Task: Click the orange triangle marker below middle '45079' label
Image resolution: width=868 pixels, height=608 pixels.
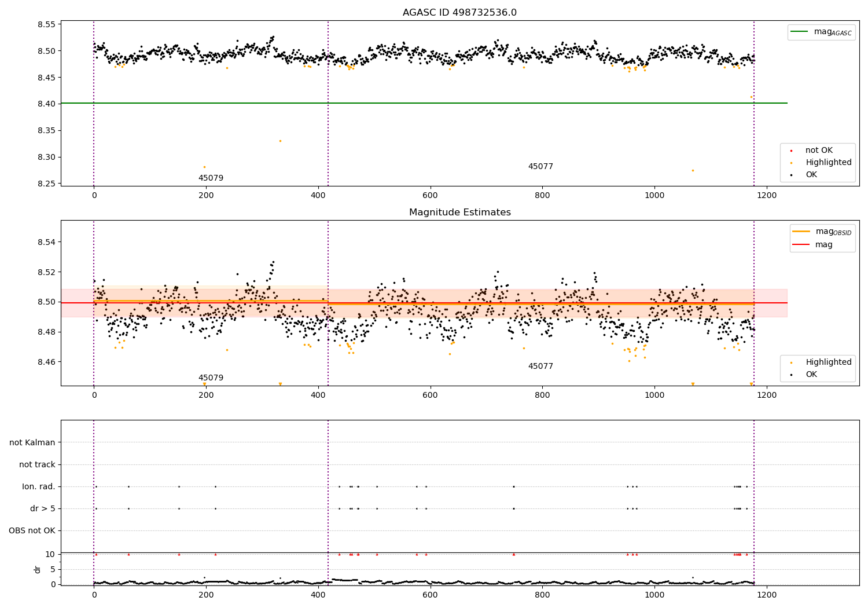Action: [204, 384]
